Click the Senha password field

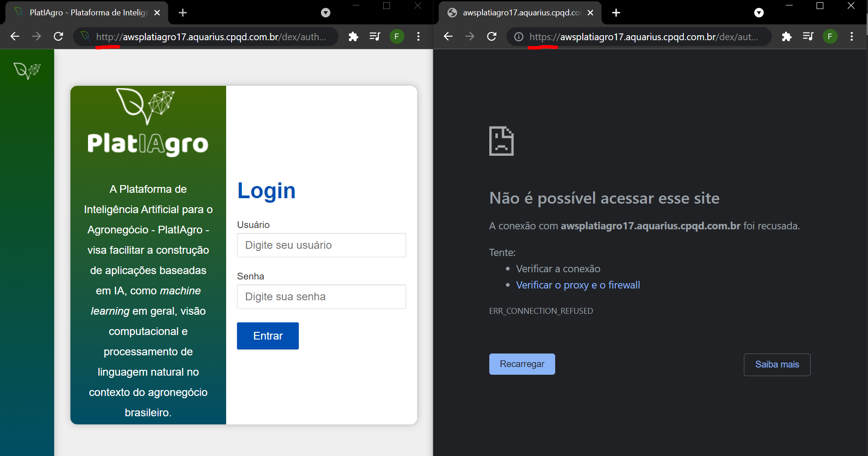tap(321, 297)
